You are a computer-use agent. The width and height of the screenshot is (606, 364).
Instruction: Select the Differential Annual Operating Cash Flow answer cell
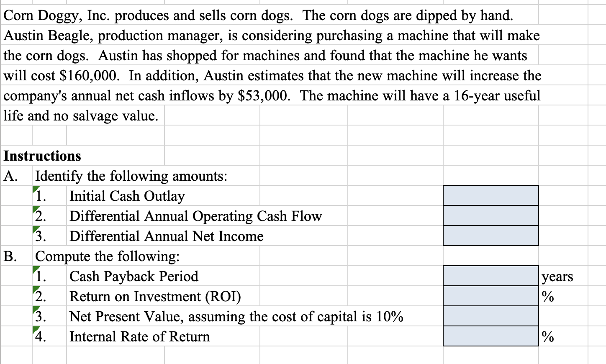pos(491,215)
